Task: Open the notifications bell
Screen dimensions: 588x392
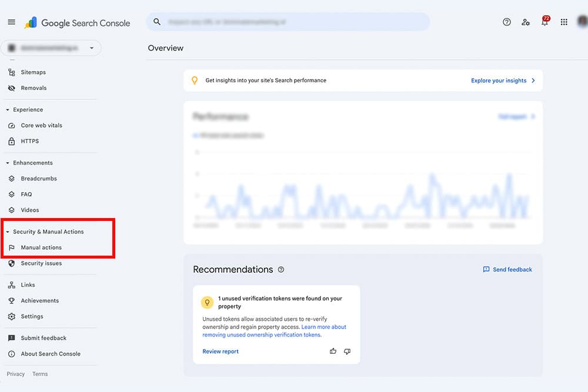Action: [544, 22]
